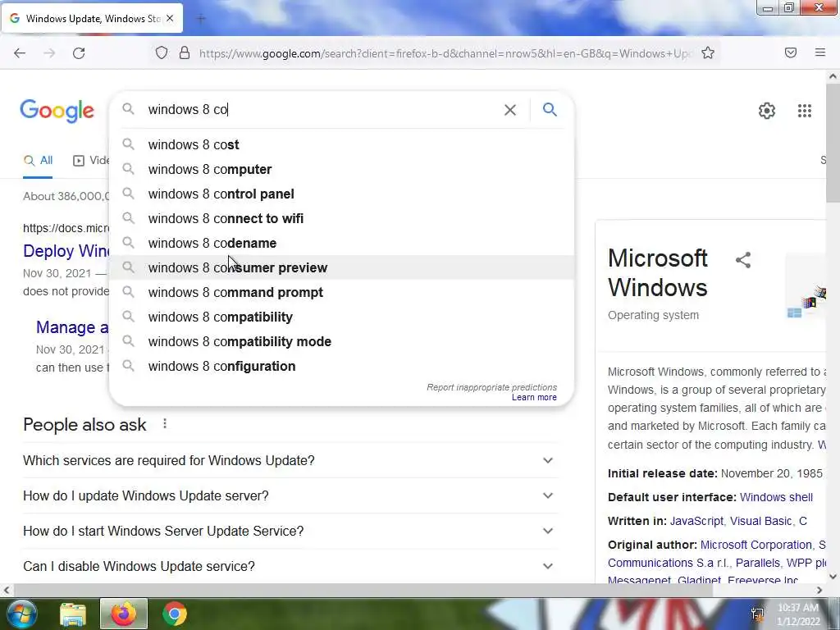Click the Google logo

pos(57,111)
